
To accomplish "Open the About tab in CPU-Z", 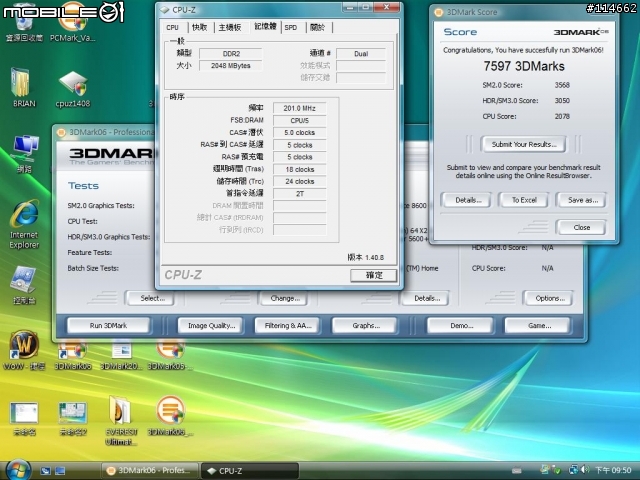I will coord(318,27).
